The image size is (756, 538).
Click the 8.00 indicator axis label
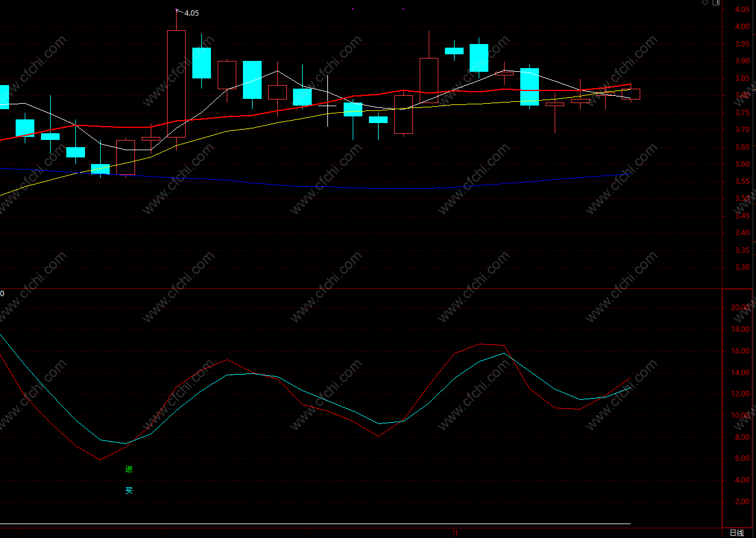pos(742,437)
